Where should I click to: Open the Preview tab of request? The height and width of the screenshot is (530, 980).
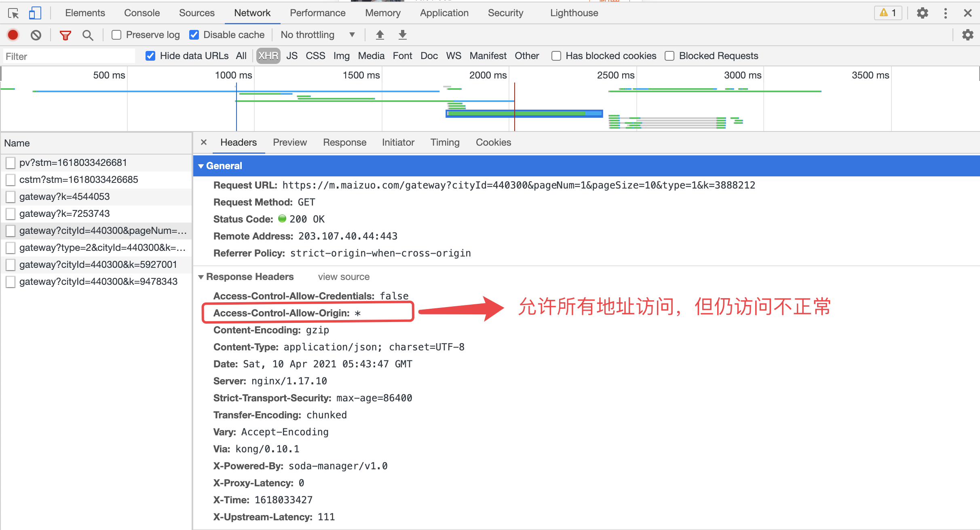pos(289,142)
